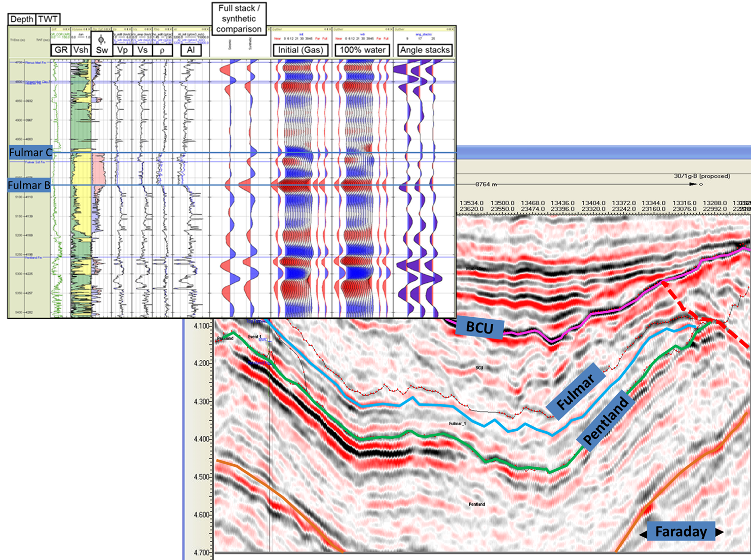This screenshot has width=751, height=560.
Task: Click the AI track header box
Action: click(191, 50)
